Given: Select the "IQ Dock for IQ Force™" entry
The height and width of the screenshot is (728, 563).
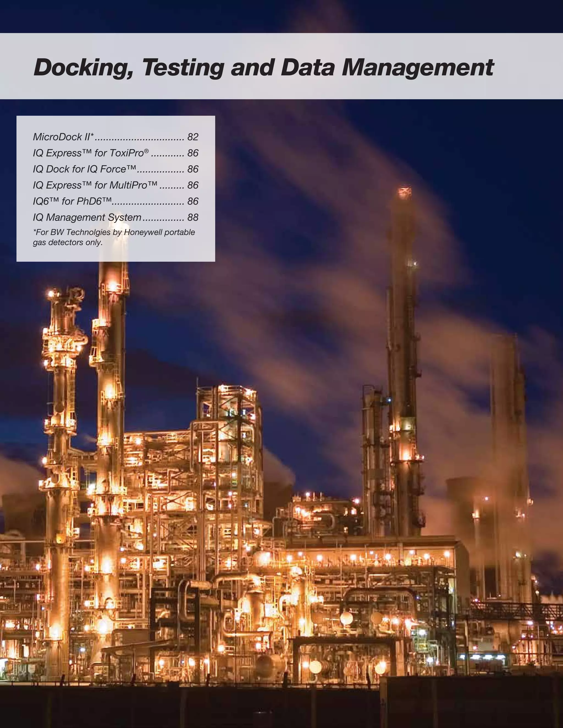Looking at the screenshot, I should tap(115, 169).
